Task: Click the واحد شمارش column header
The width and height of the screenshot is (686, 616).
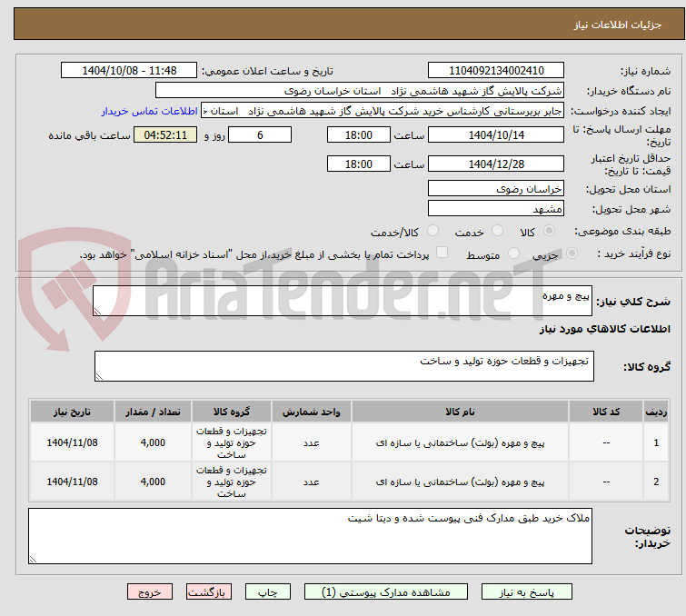Action: 311,412
